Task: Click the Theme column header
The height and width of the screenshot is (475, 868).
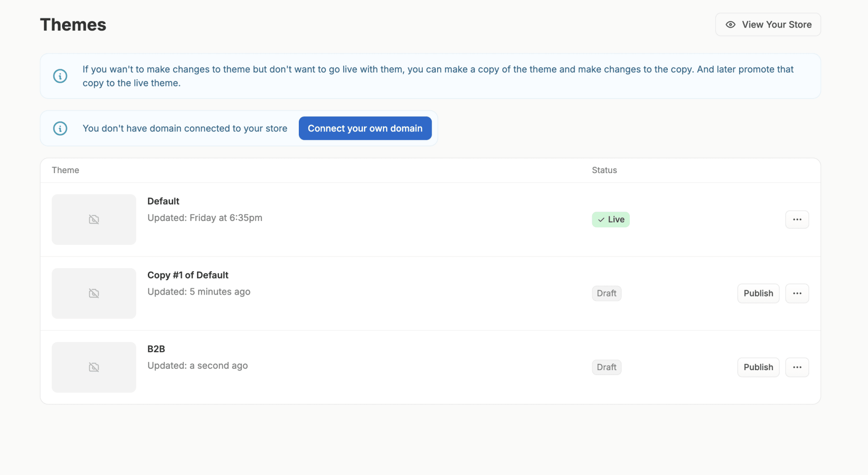Action: (66, 170)
